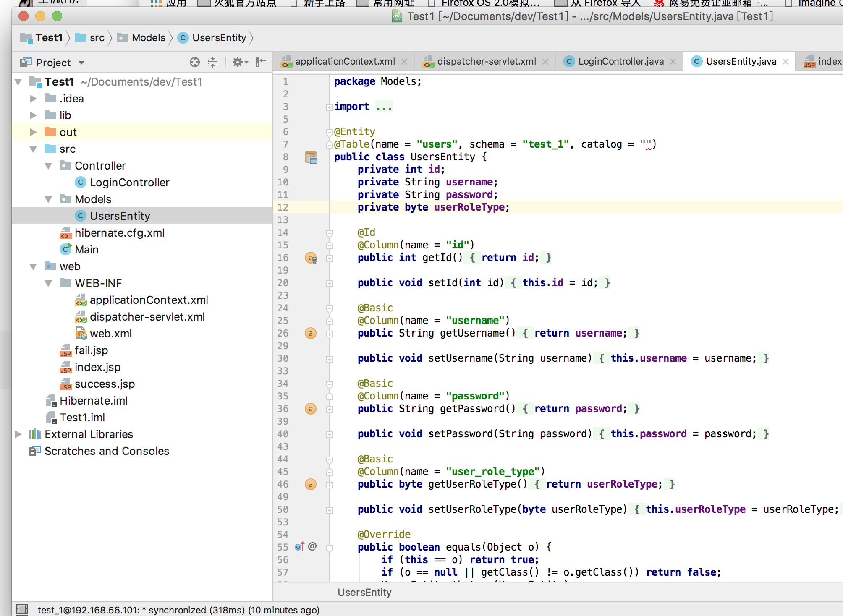Collapse the Test1 project root node

pos(18,82)
